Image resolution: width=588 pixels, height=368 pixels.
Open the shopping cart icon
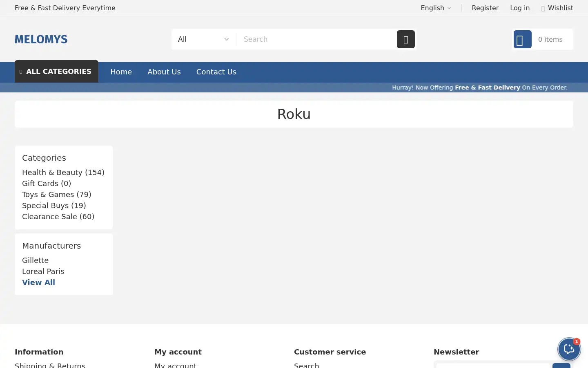click(x=522, y=39)
